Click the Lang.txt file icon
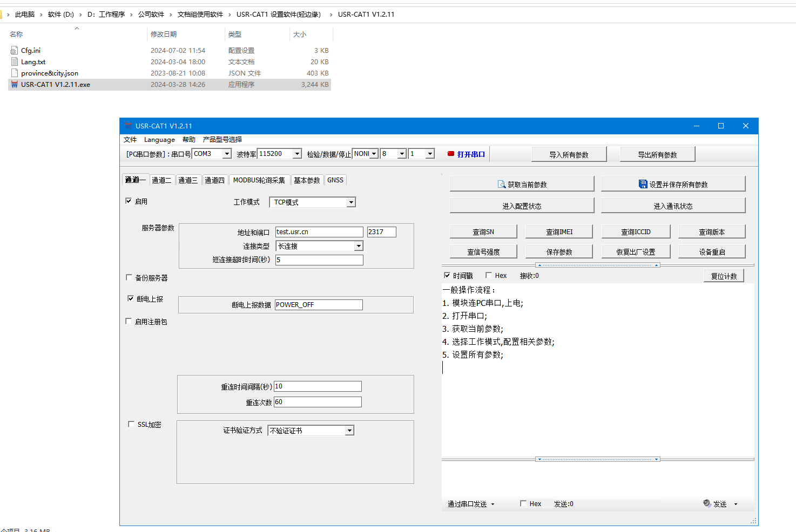The height and width of the screenshot is (532, 796). pyautogui.click(x=15, y=62)
